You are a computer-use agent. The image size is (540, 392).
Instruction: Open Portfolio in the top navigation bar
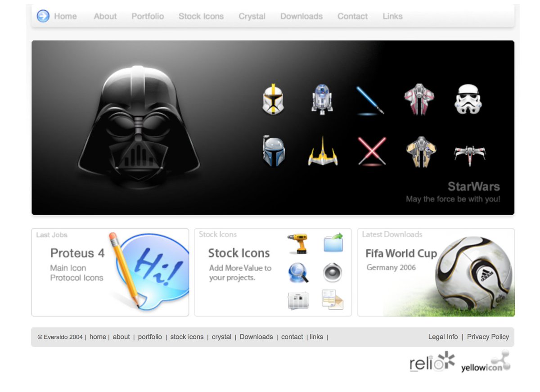point(148,16)
